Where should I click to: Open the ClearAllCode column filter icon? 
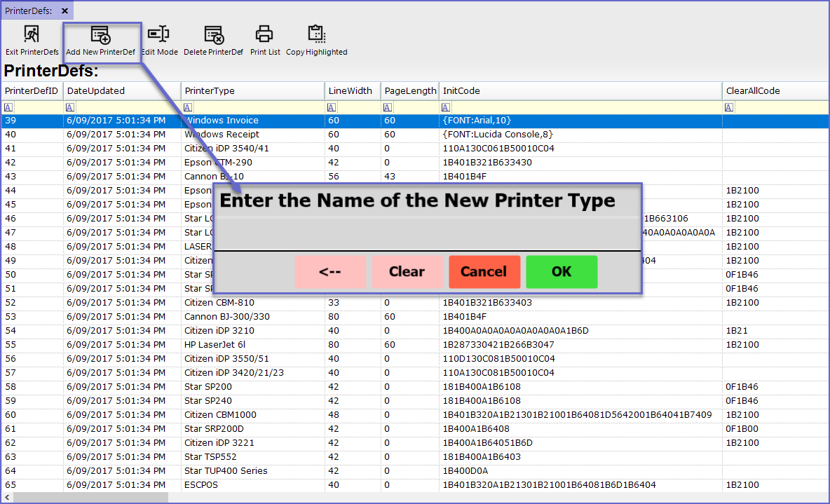(x=730, y=107)
